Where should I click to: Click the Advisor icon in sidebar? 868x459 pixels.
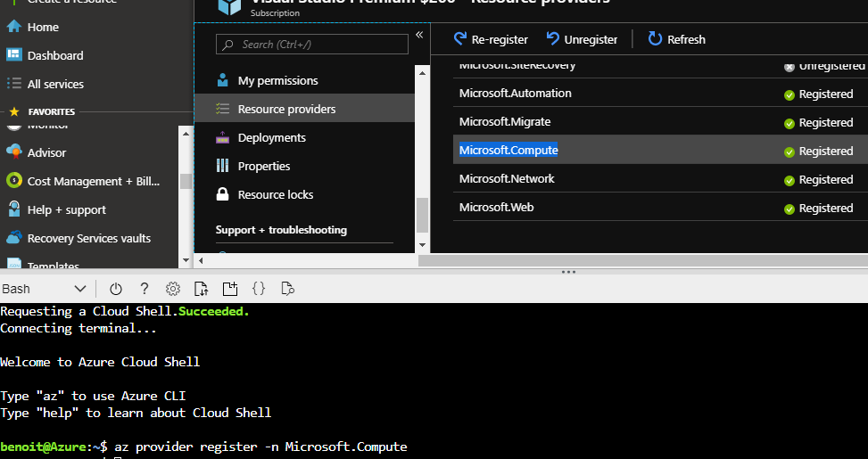[14, 152]
